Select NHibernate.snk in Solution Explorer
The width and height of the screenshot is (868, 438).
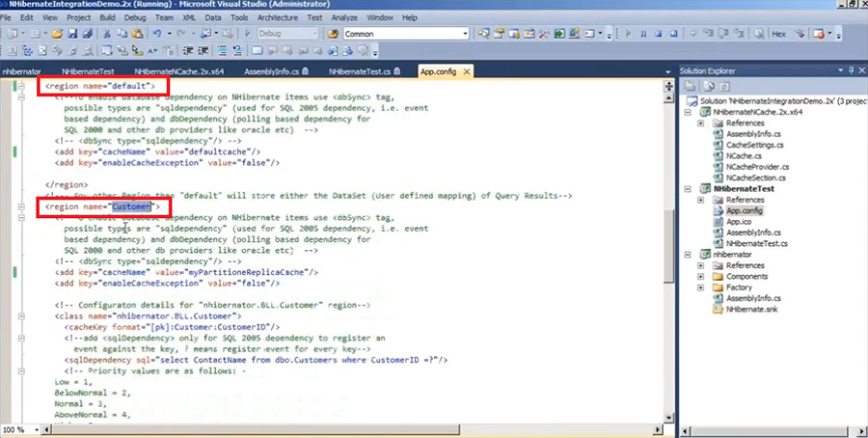click(751, 309)
